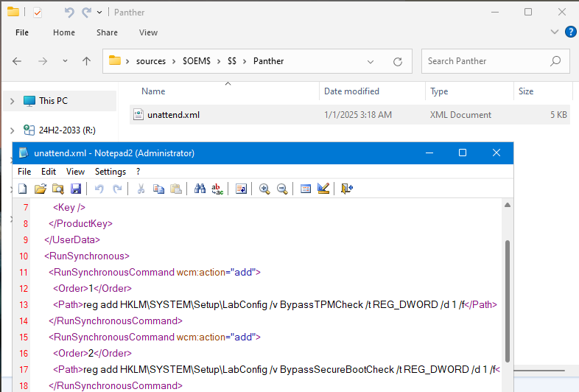Click the Open file icon in Notepad2

[41, 189]
